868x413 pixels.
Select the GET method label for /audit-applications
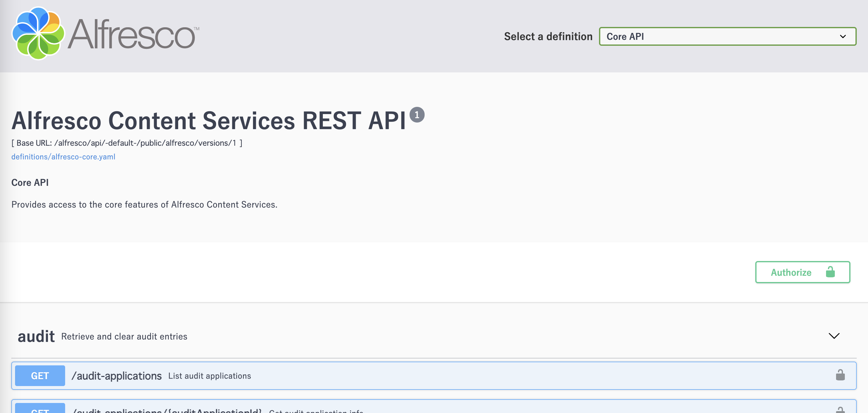(x=39, y=375)
